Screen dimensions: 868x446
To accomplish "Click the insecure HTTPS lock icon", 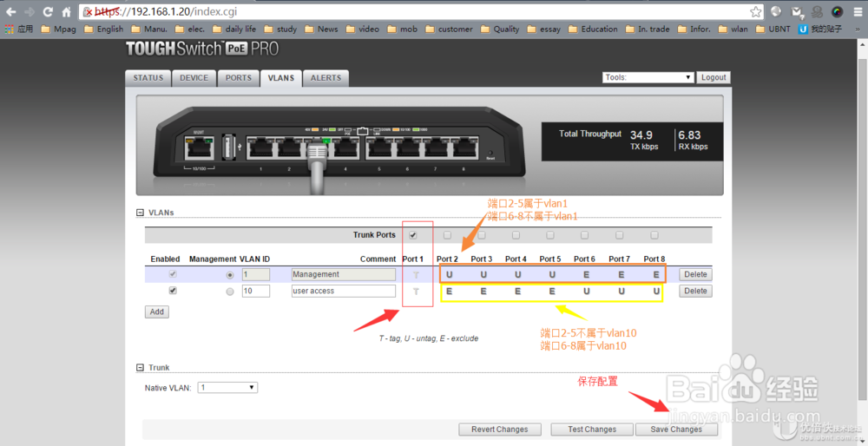I will coord(88,11).
